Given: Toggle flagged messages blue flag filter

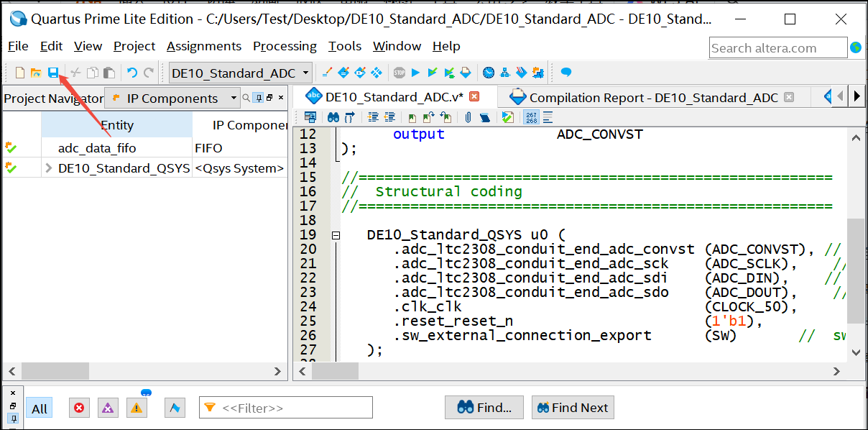Looking at the screenshot, I should (x=175, y=408).
